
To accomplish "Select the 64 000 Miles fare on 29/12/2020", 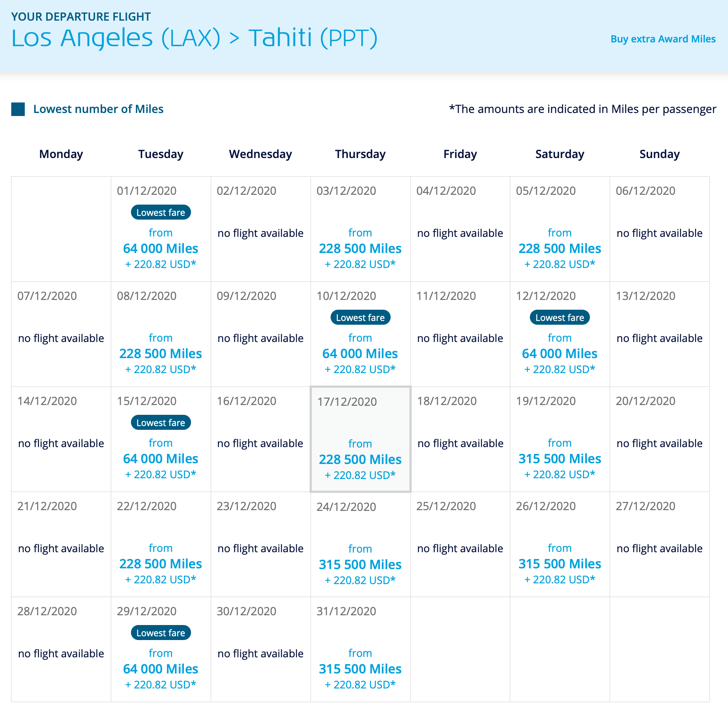I will point(160,669).
